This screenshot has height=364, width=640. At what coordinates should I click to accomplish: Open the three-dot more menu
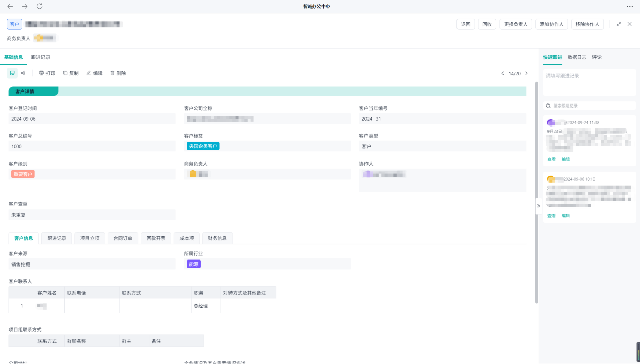630,7
